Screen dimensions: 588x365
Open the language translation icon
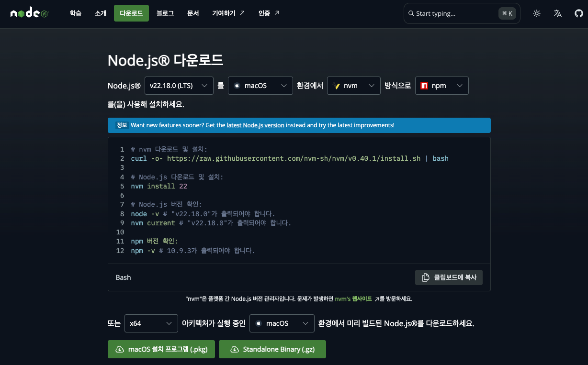(x=558, y=13)
